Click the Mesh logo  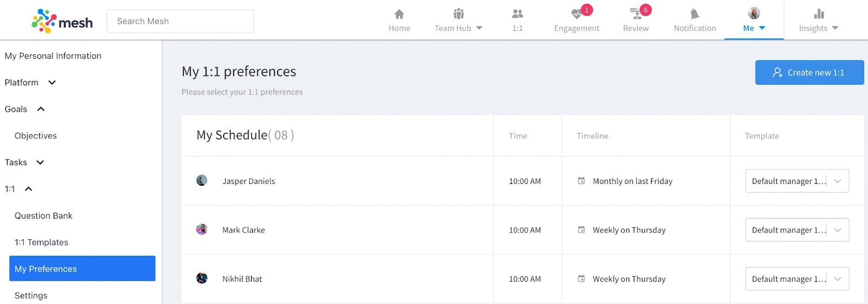[x=62, y=21]
